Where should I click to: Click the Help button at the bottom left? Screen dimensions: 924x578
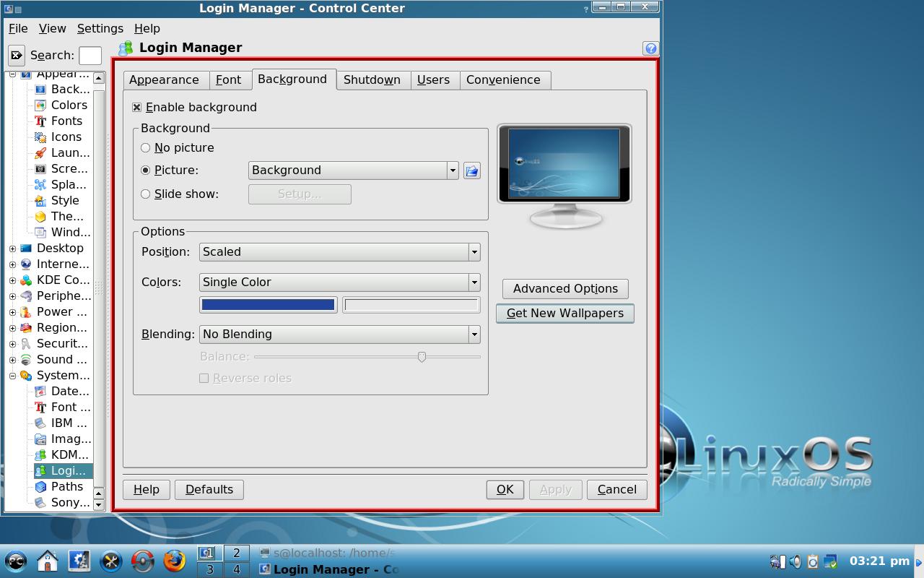[x=146, y=489]
